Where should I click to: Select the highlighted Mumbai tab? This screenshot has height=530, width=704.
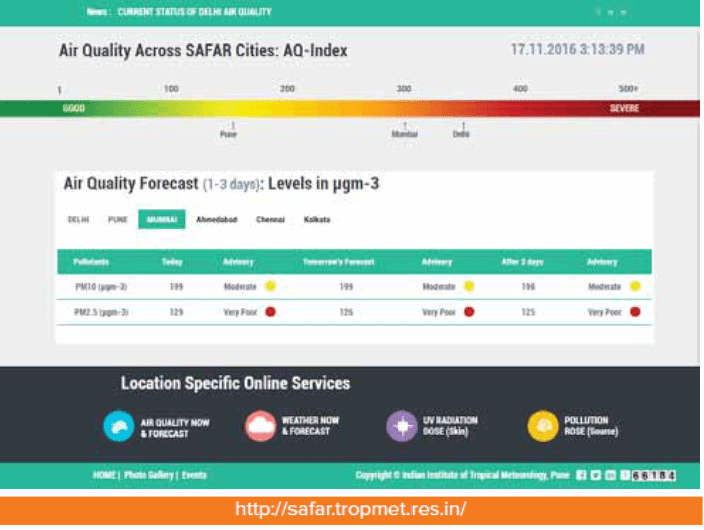[161, 219]
